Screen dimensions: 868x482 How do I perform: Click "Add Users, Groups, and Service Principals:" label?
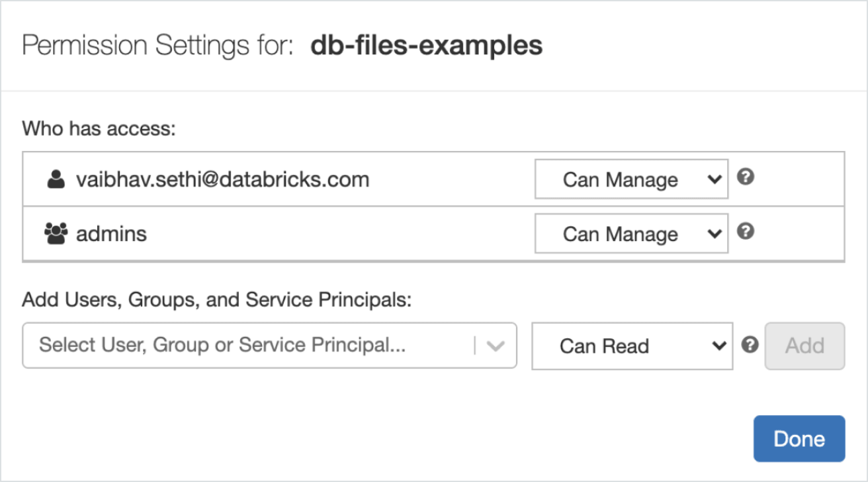pyautogui.click(x=217, y=300)
